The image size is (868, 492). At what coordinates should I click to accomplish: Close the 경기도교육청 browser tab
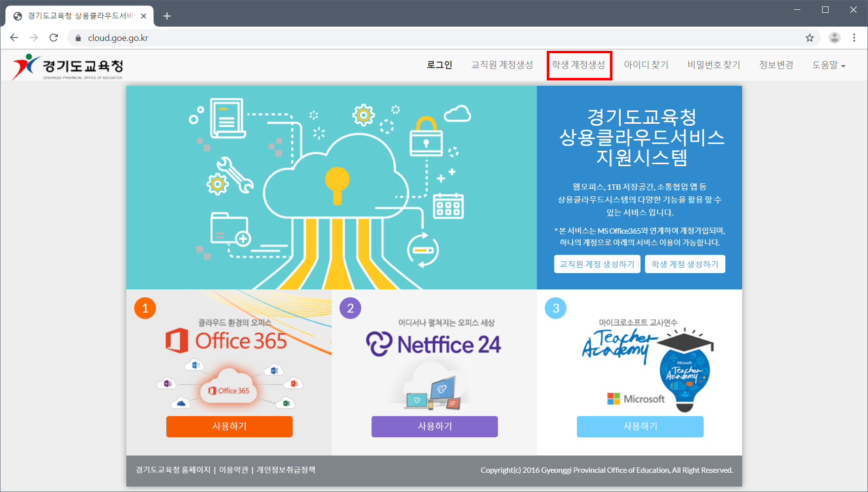[144, 16]
